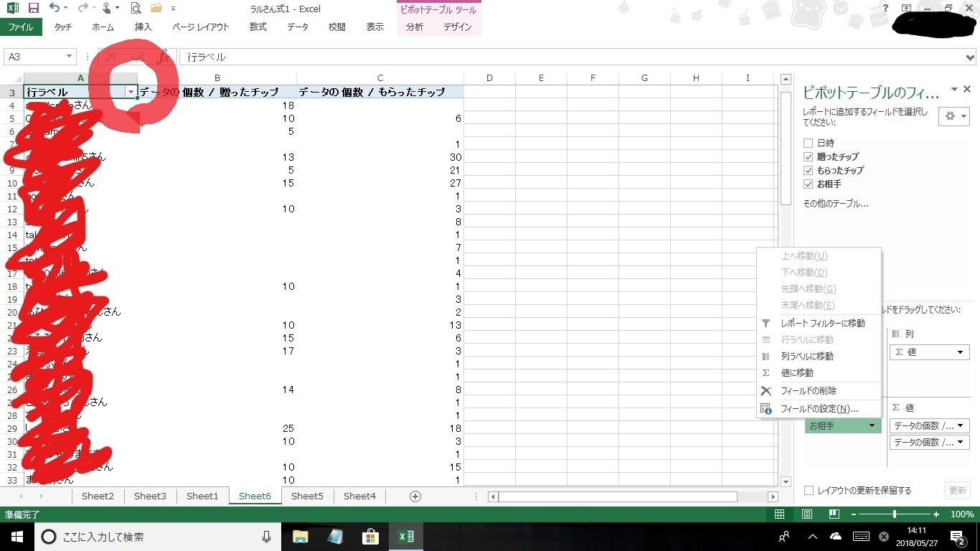This screenshot has height=551, width=980.
Task: Switch to Page Break Preview in status bar
Action: (x=834, y=514)
